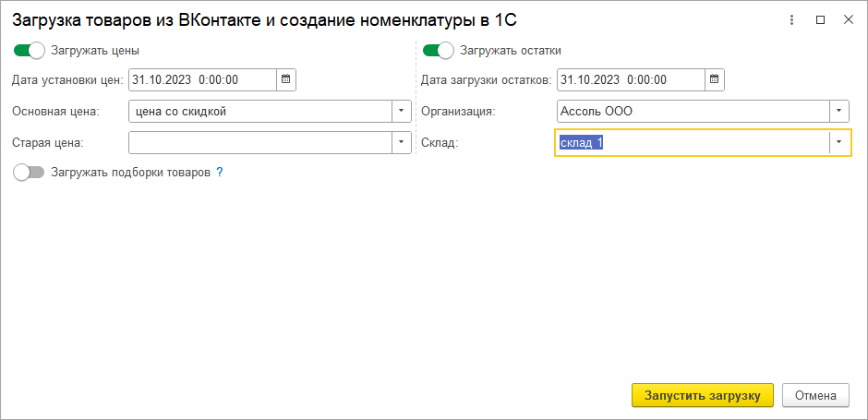
Task: Click the Запустить загрузку button
Action: click(x=702, y=395)
